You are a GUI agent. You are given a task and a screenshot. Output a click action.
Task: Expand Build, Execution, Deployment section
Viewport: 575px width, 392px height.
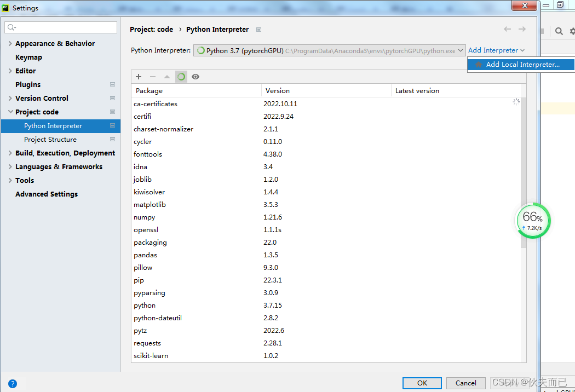coord(10,153)
